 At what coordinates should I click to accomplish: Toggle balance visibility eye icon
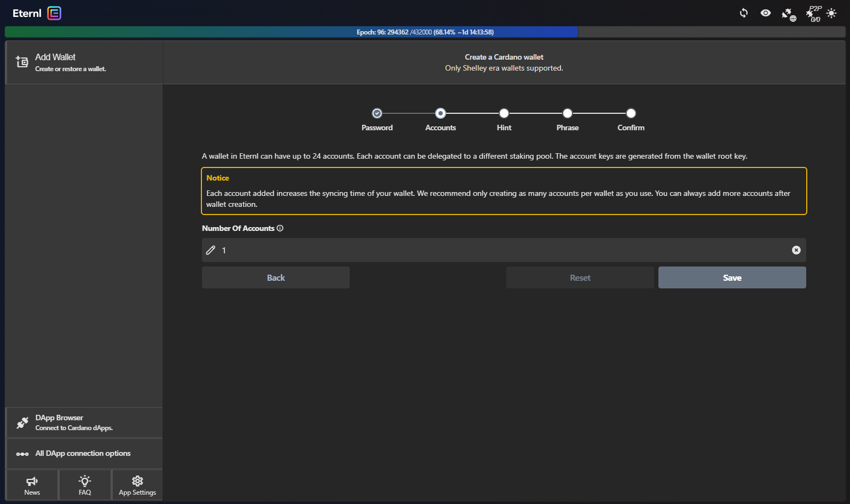pos(766,13)
